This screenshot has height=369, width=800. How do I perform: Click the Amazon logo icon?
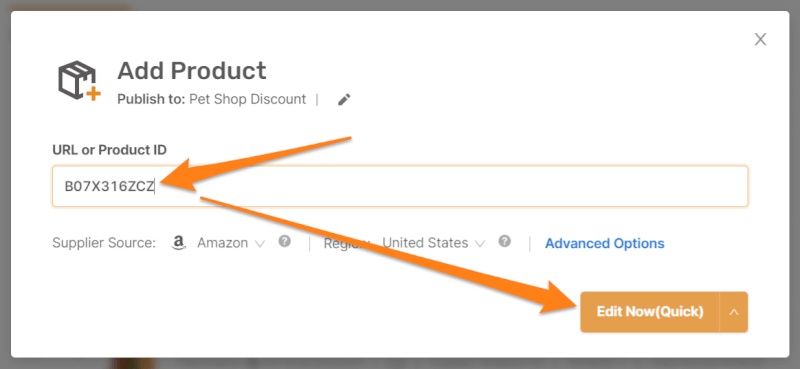click(178, 243)
